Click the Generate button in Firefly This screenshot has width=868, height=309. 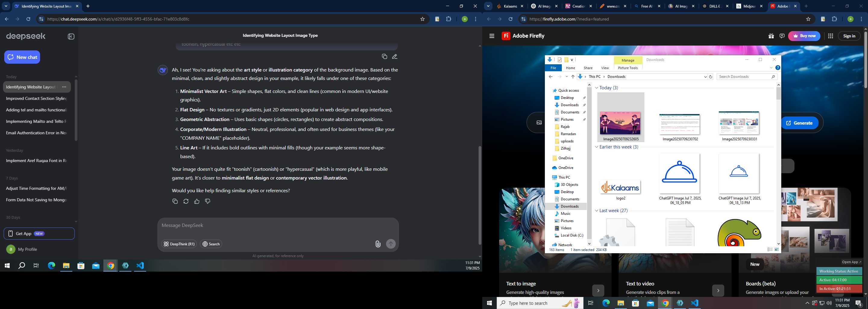(800, 123)
